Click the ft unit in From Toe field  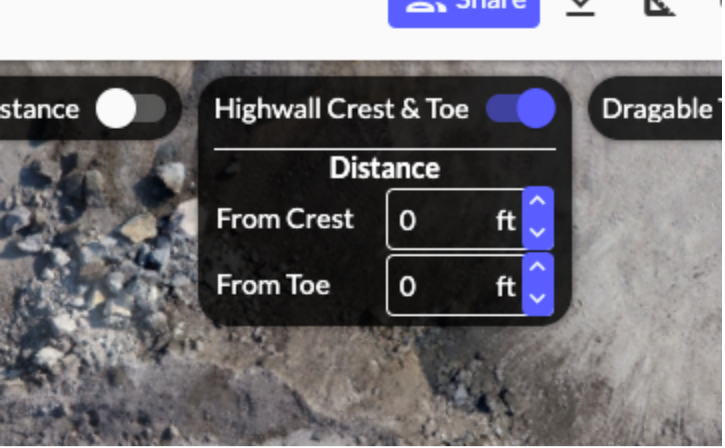click(x=506, y=287)
